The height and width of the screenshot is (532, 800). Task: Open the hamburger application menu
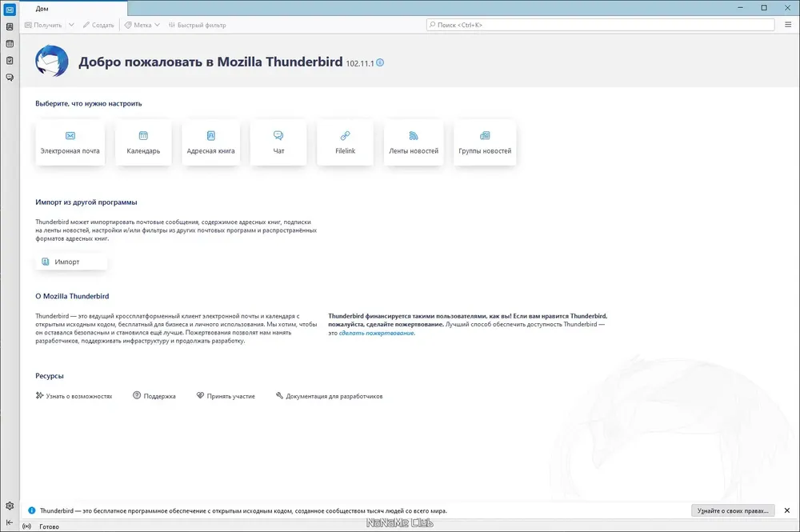pos(788,25)
